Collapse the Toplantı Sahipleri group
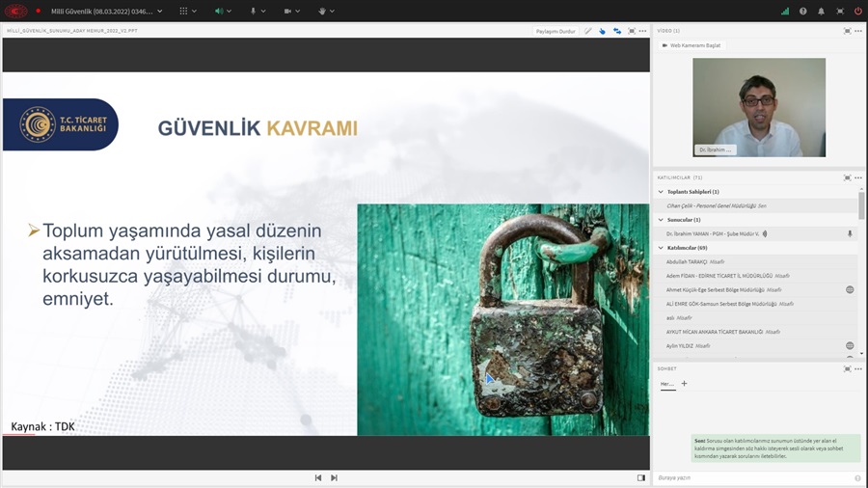The width and height of the screenshot is (868, 488). point(661,192)
